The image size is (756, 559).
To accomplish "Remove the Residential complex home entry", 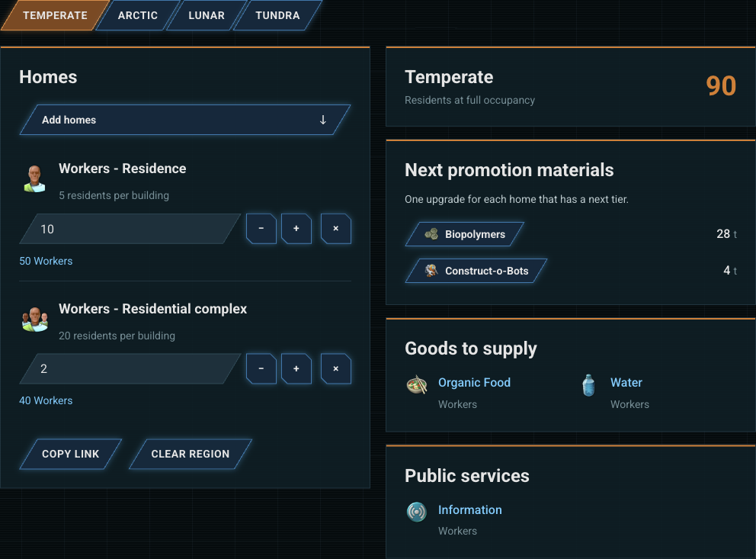I will pyautogui.click(x=335, y=368).
